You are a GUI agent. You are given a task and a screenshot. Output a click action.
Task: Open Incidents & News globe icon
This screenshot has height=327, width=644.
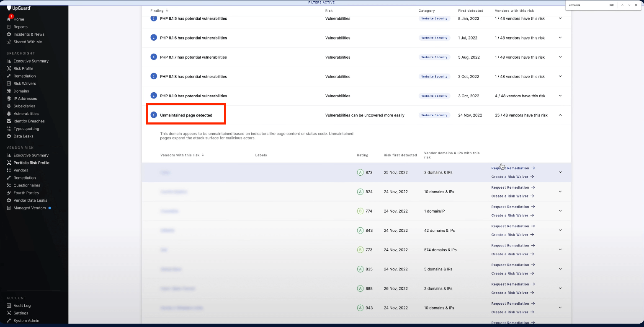pyautogui.click(x=9, y=34)
